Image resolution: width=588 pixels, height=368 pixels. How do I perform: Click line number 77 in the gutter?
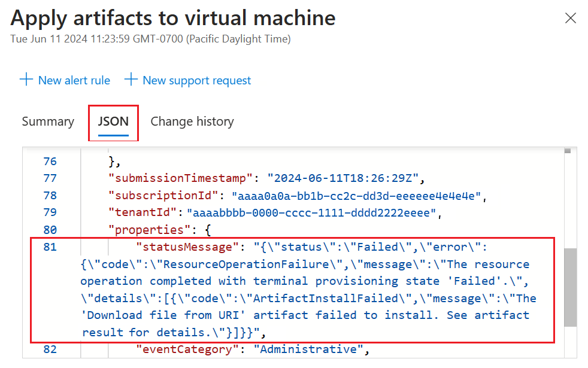tap(50, 178)
